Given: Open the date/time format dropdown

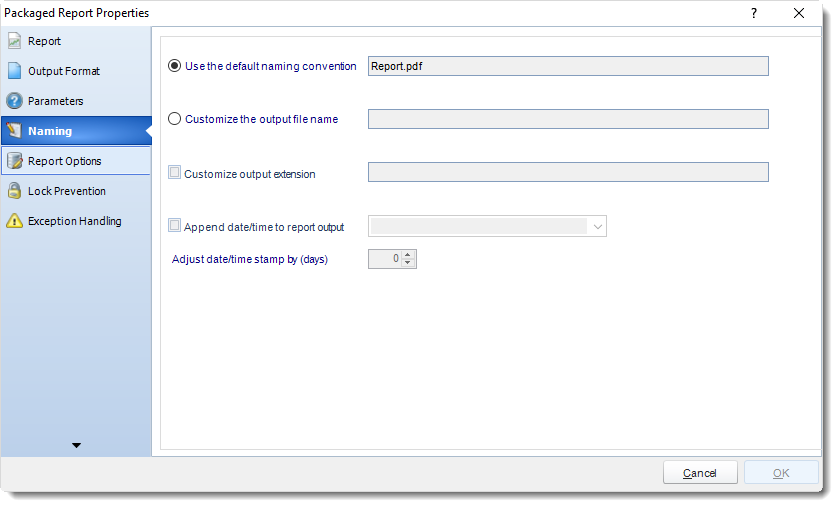Looking at the screenshot, I should tap(598, 227).
